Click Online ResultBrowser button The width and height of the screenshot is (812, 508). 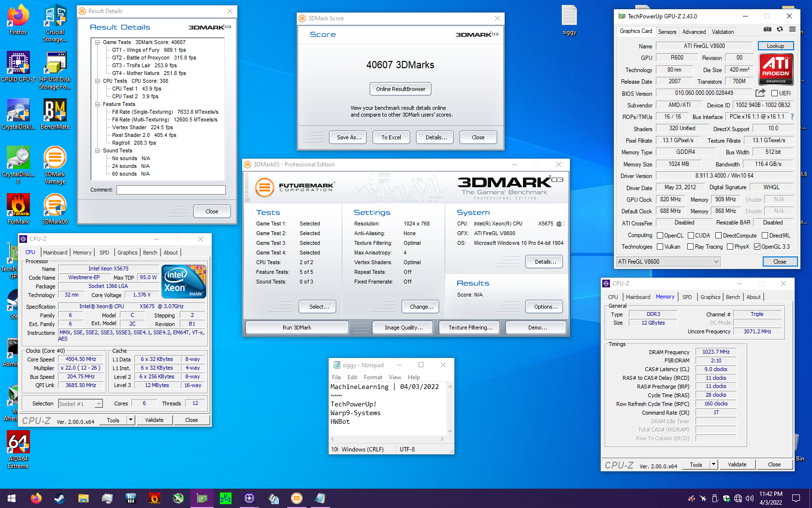click(x=401, y=89)
